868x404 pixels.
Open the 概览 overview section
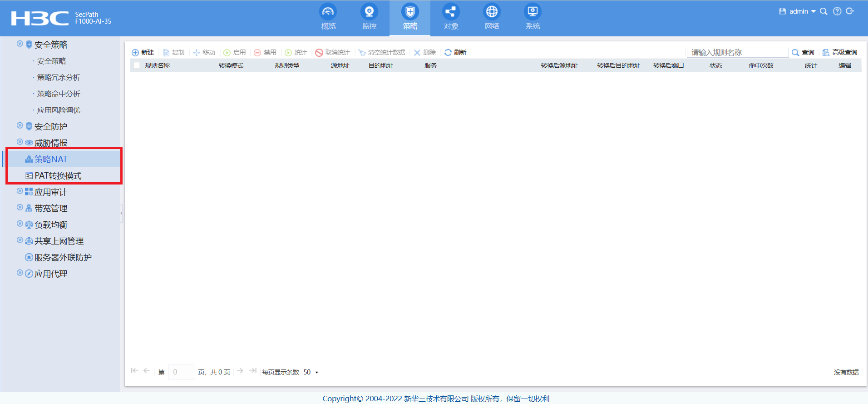(x=328, y=17)
